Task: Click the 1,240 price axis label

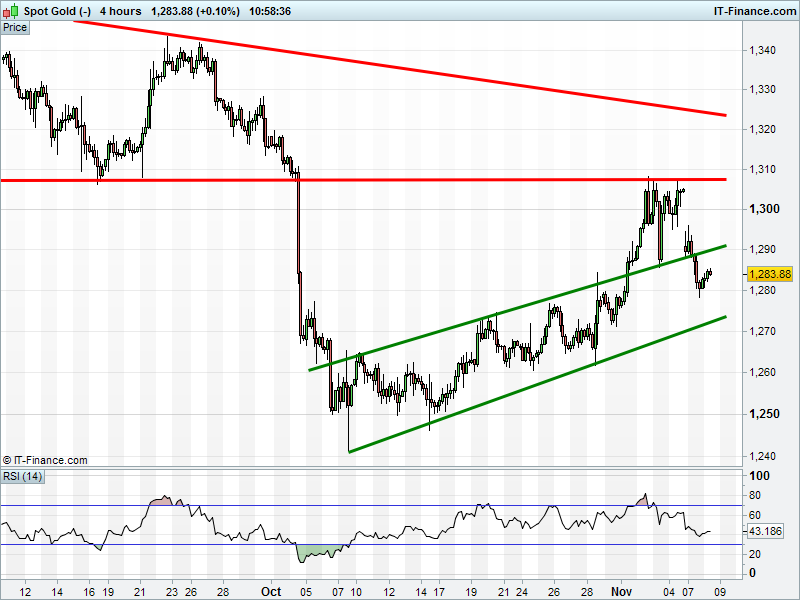Action: (762, 456)
